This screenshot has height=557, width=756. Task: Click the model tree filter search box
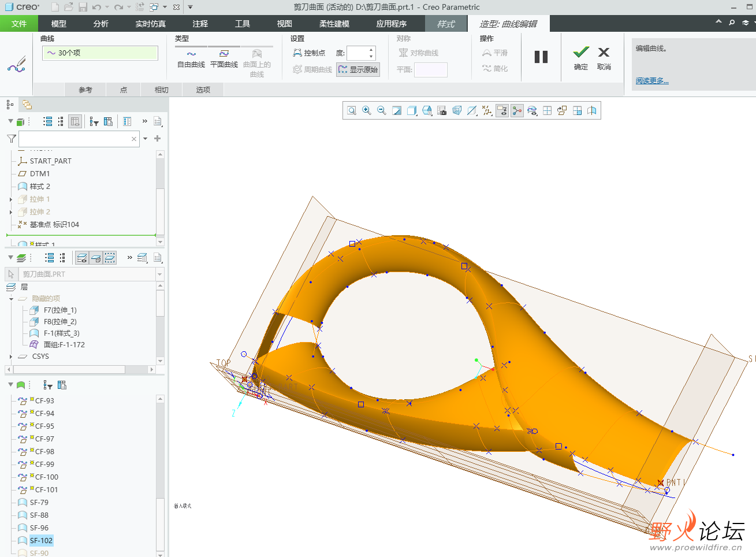79,139
